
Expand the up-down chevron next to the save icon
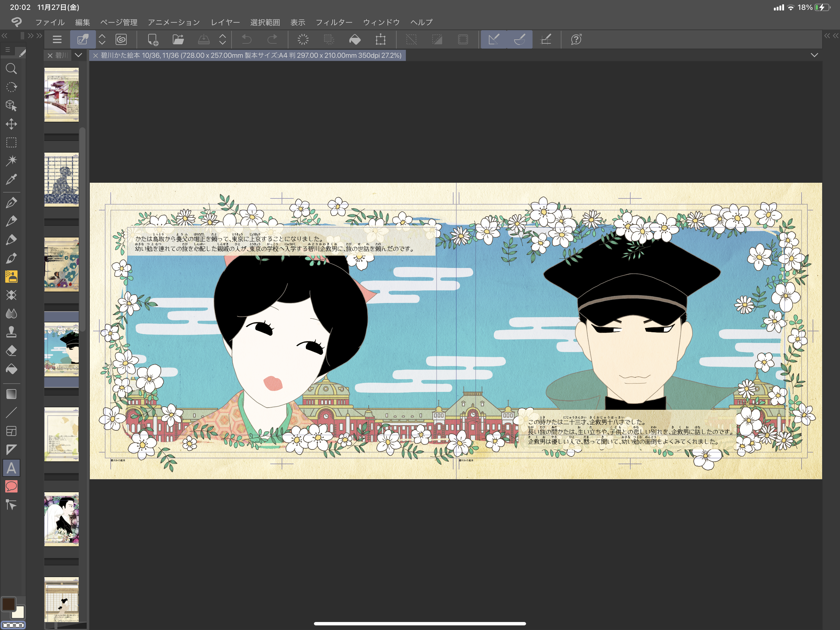tap(223, 39)
